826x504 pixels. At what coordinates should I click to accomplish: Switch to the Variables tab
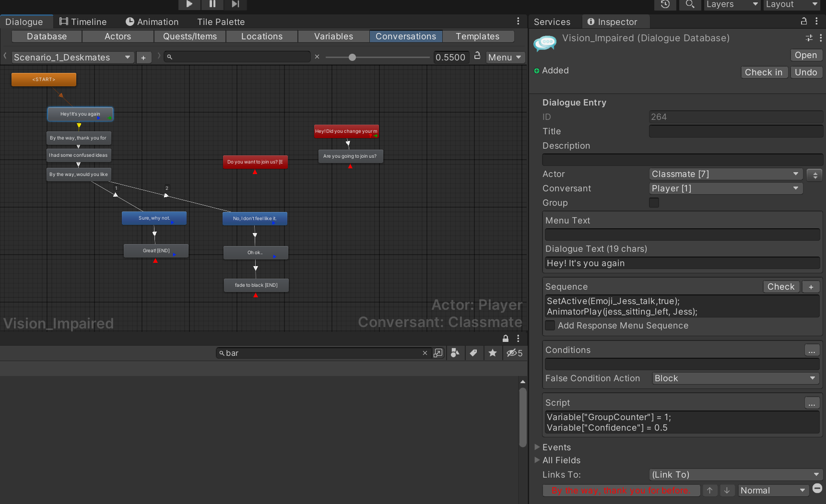(x=334, y=36)
